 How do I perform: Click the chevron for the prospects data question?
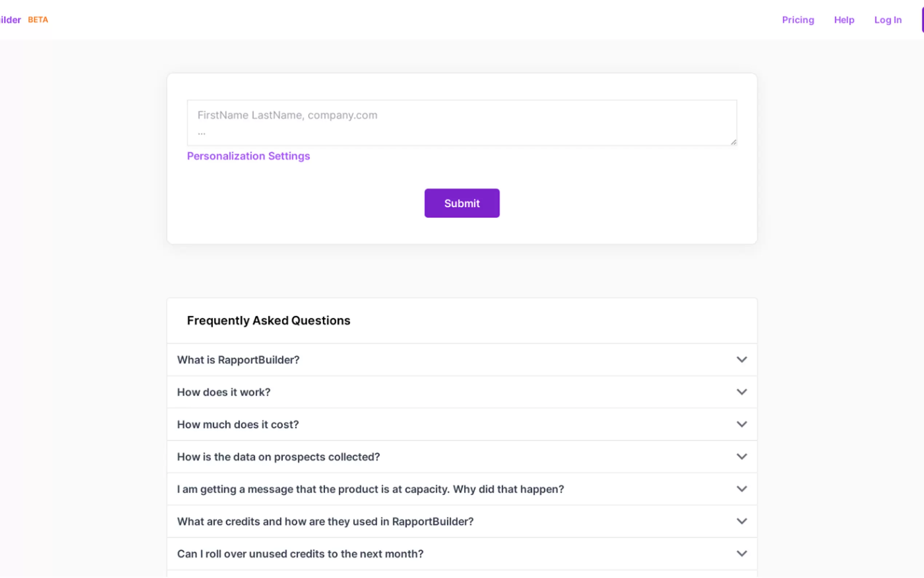tap(741, 456)
